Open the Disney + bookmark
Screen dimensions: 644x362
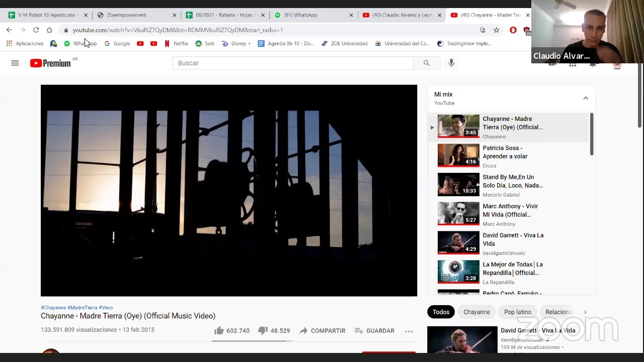pyautogui.click(x=236, y=43)
